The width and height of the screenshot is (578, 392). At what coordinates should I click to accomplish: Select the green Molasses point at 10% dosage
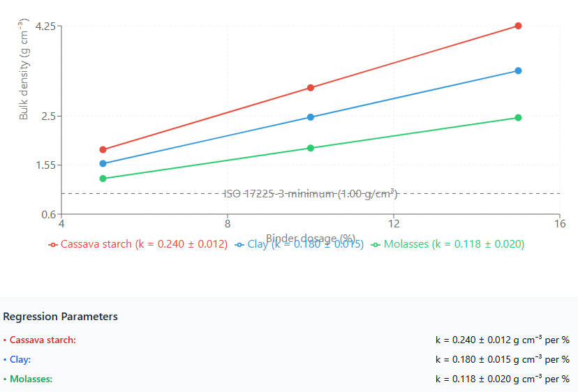coord(311,148)
